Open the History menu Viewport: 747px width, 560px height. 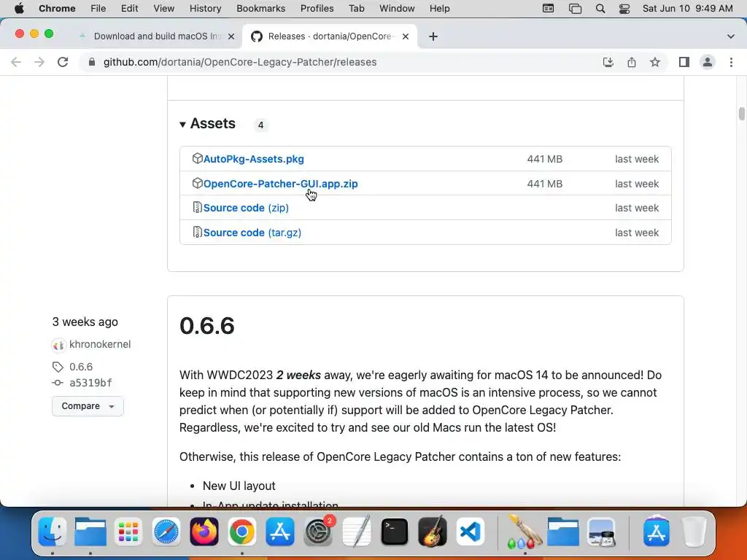click(205, 9)
